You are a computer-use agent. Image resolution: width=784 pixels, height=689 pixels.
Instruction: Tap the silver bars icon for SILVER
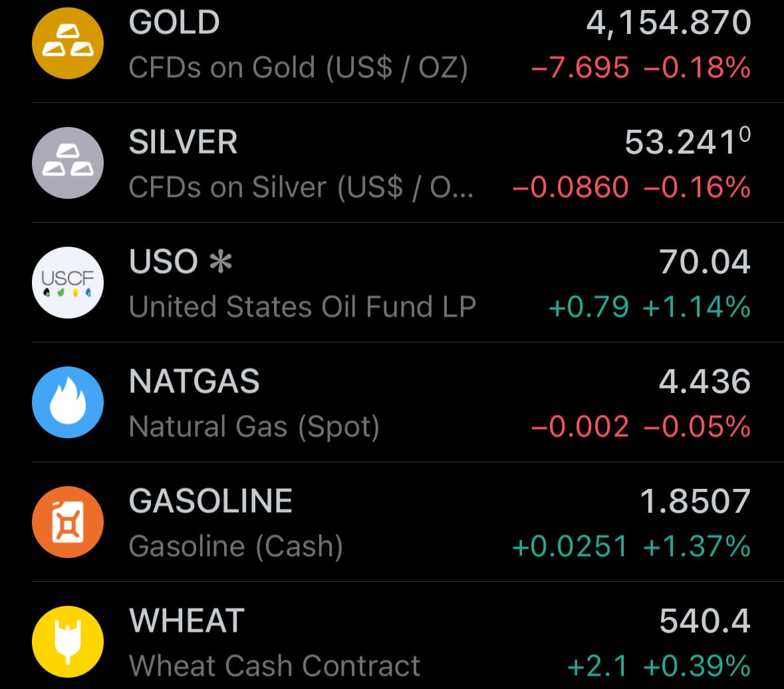[x=67, y=162]
